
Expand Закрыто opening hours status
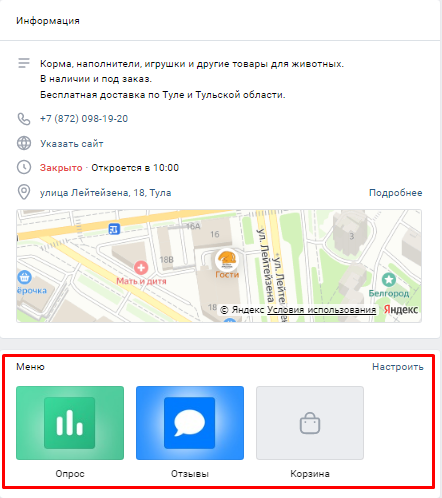(61, 168)
